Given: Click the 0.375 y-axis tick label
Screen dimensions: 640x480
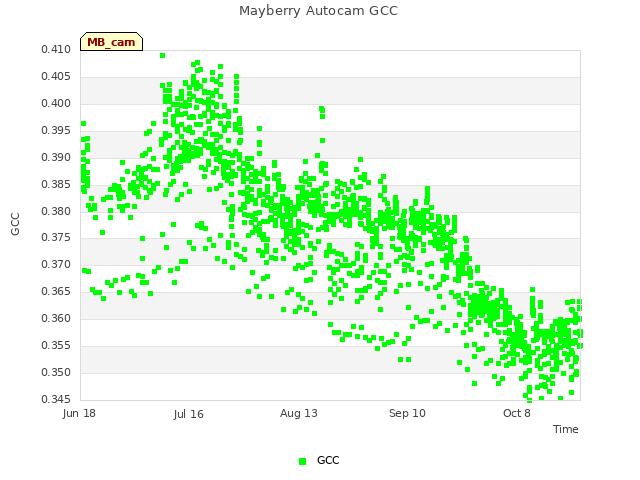Looking at the screenshot, I should pyautogui.click(x=56, y=238).
